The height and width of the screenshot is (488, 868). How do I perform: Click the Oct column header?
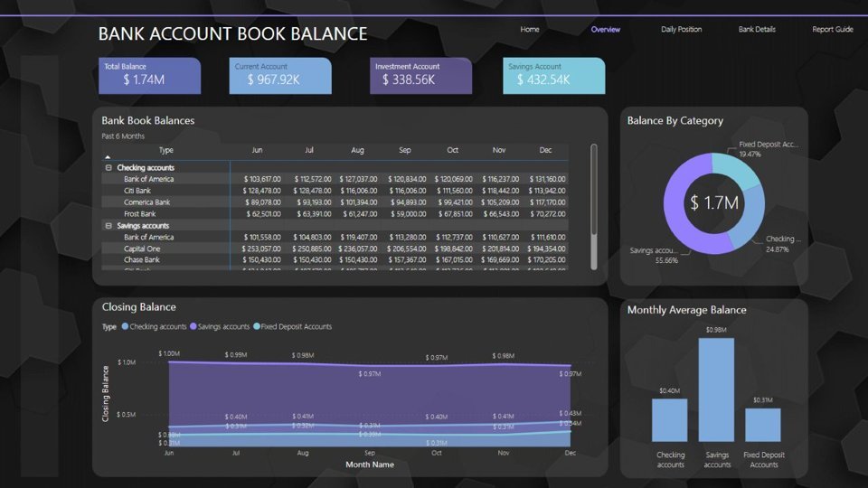tap(452, 150)
